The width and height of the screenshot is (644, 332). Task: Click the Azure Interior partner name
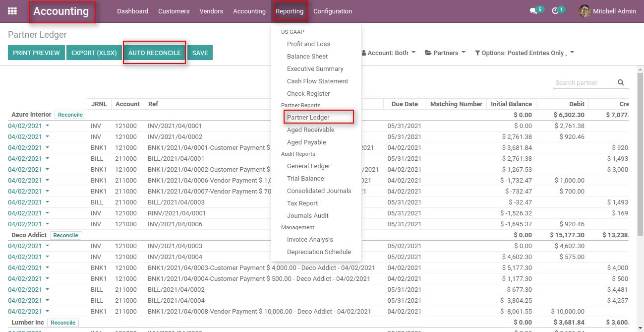pos(31,115)
